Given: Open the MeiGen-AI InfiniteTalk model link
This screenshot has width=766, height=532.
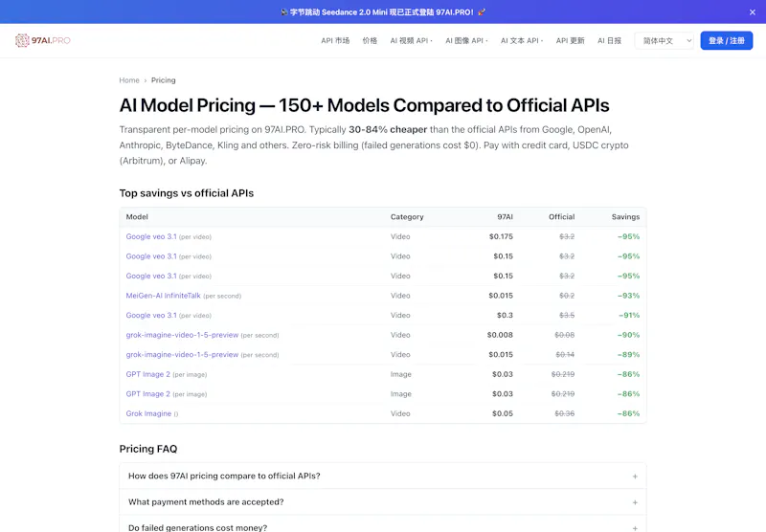Looking at the screenshot, I should 163,296.
